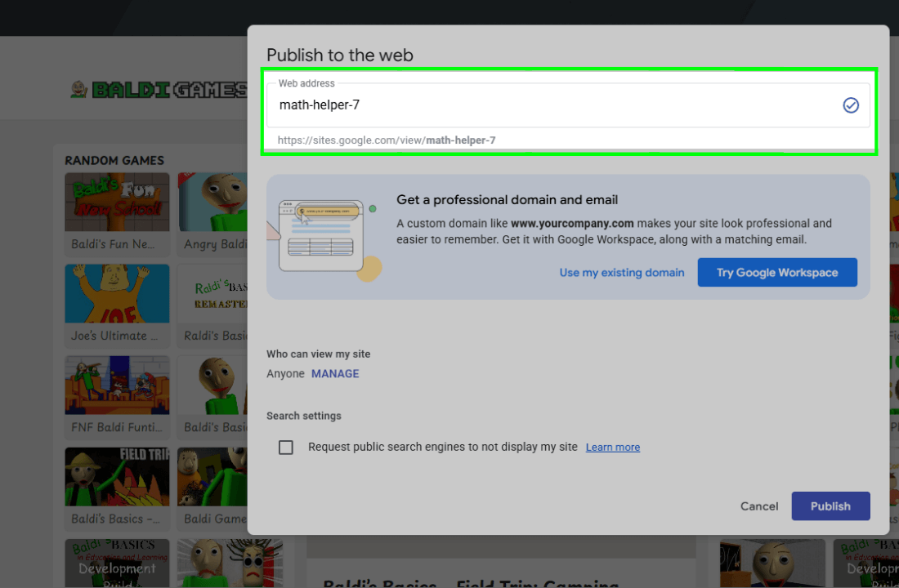
Task: Click the Baldi Games logo behind dialog
Action: 159,89
